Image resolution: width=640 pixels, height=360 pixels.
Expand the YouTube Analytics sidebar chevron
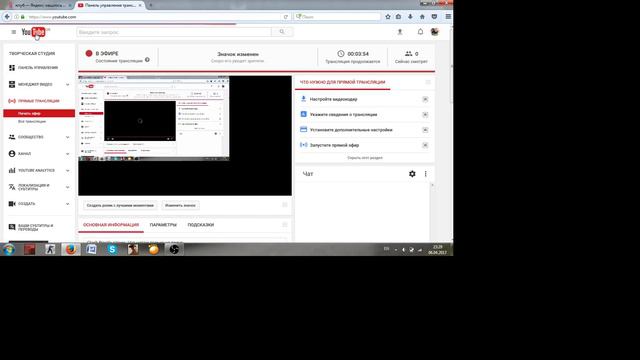[67, 171]
